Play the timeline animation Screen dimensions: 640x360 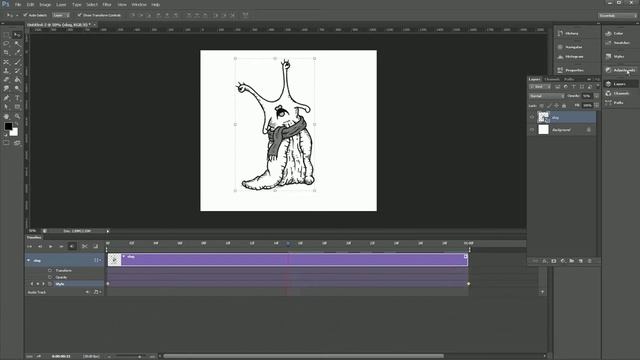tap(51, 246)
